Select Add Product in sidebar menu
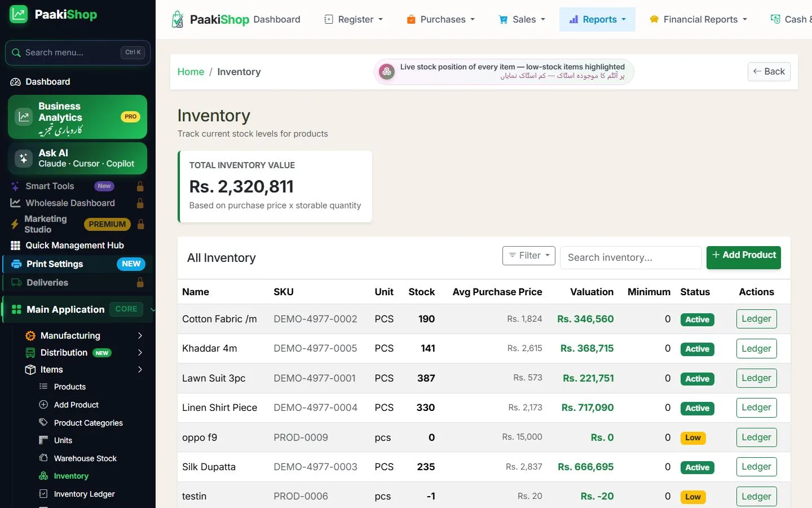Screen dimensions: 812x508 click(x=76, y=405)
